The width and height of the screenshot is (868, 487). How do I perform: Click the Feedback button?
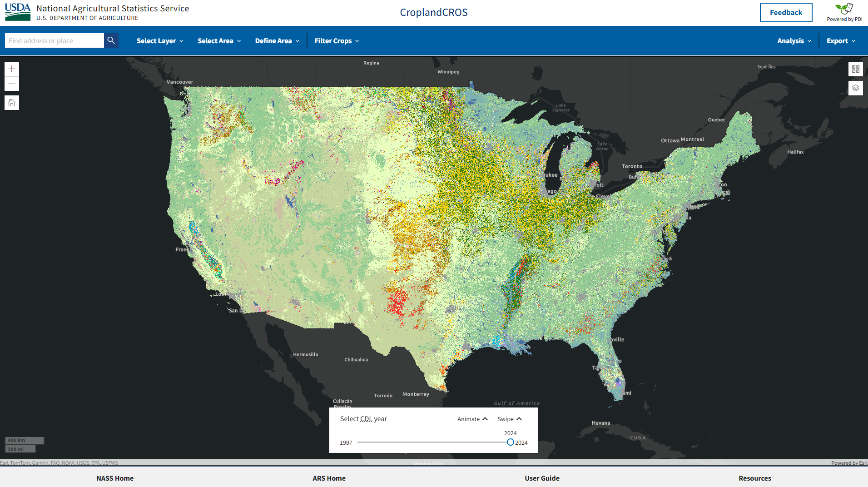coord(786,12)
